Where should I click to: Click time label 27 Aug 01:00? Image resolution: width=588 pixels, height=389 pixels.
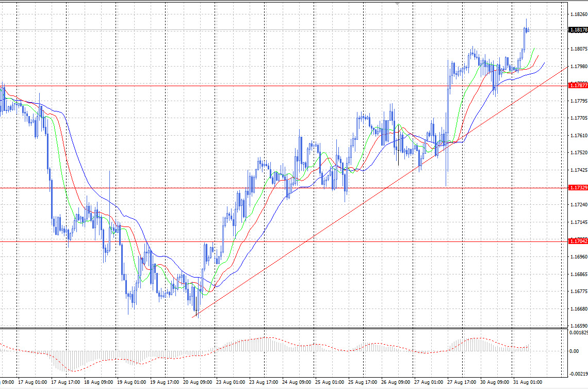click(x=429, y=382)
